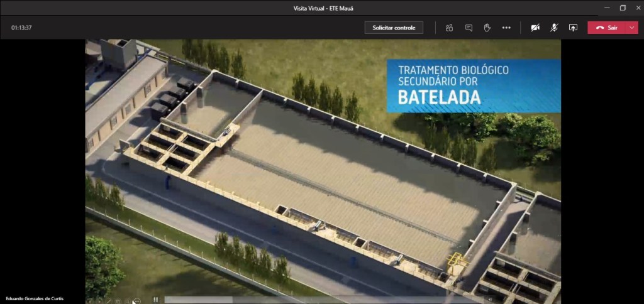Toggle the camera on

[535, 28]
